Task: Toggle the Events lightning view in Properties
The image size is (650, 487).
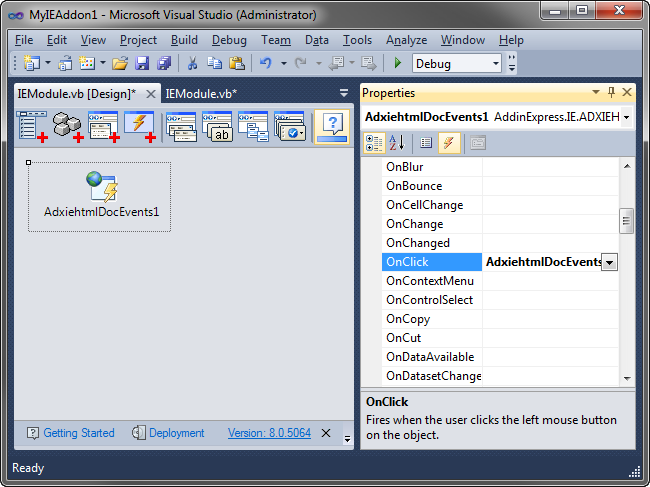Action: [449, 143]
